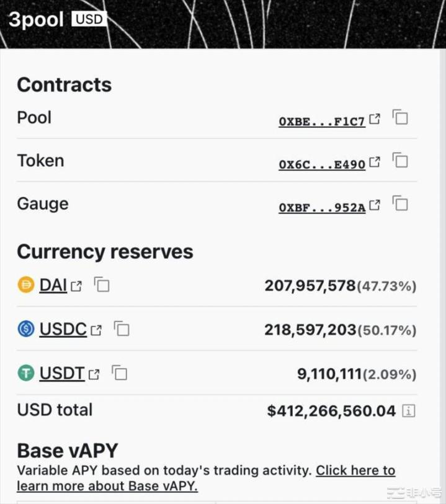Copy the Pool contract address

coord(400,117)
